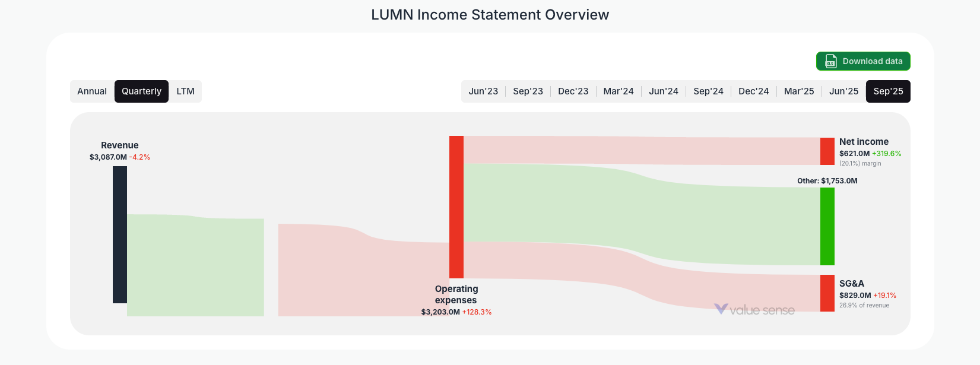The height and width of the screenshot is (365, 980).
Task: Select the Jun'24 period
Action: 664,91
